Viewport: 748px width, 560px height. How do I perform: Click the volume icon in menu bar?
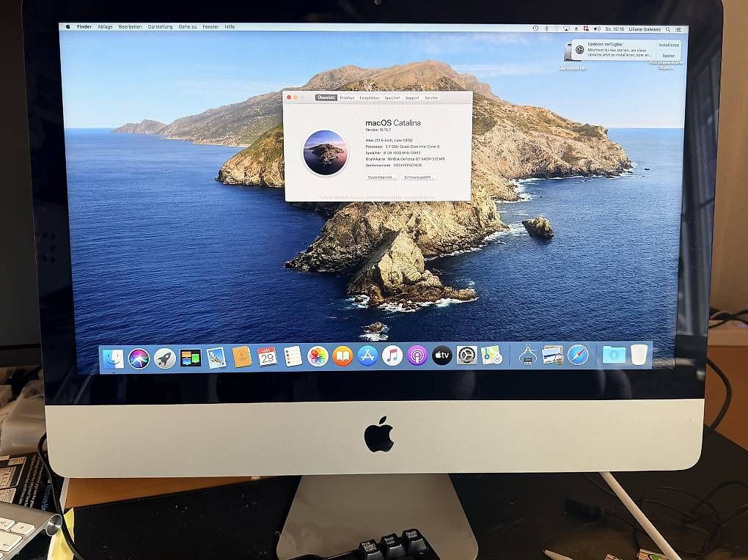[x=597, y=29]
